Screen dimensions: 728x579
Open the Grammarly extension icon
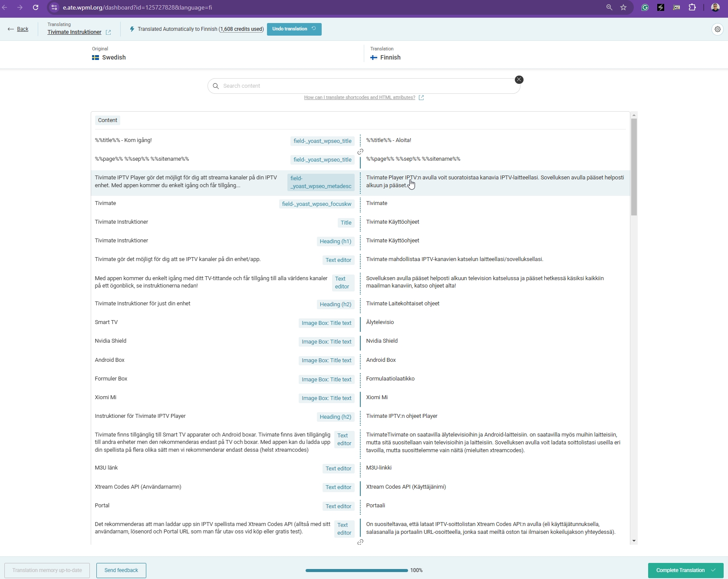(x=645, y=7)
